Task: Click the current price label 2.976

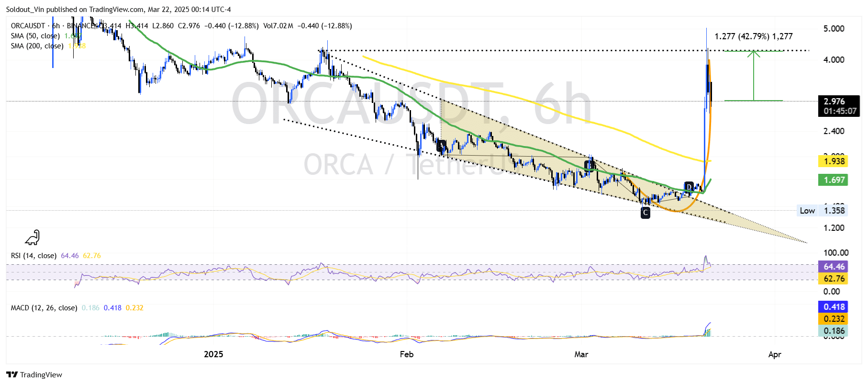Action: coord(835,102)
